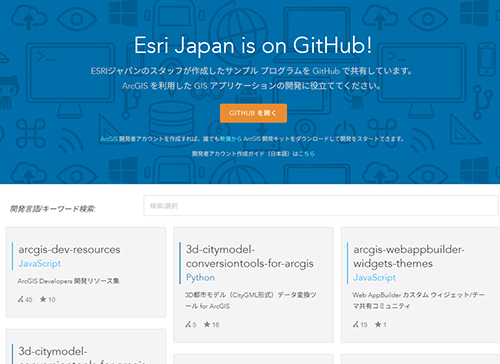Viewport: 500px width, 364px height.
Task: Click the JavaScript label under arcgis-webappbuilder-widgets-themes
Action: 375,278
